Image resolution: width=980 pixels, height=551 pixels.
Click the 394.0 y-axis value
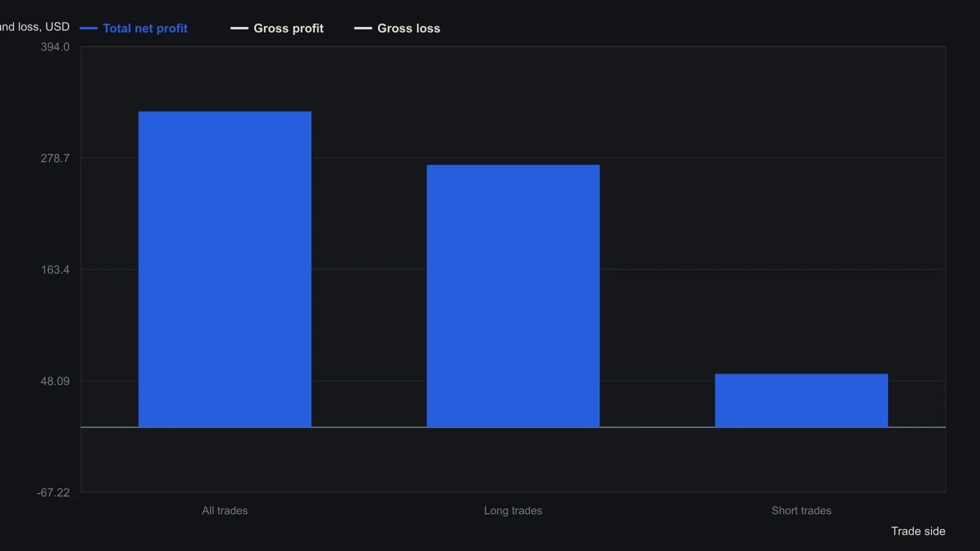tap(55, 47)
